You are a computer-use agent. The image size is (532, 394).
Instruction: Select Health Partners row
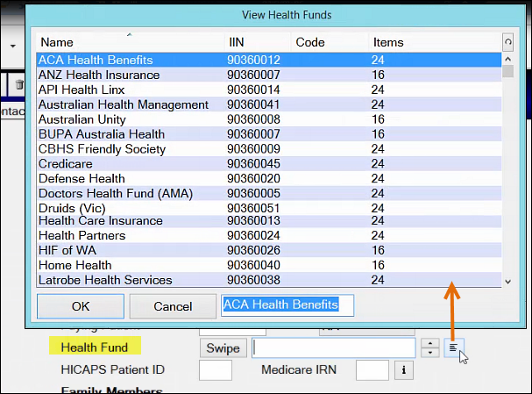pyautogui.click(x=269, y=235)
